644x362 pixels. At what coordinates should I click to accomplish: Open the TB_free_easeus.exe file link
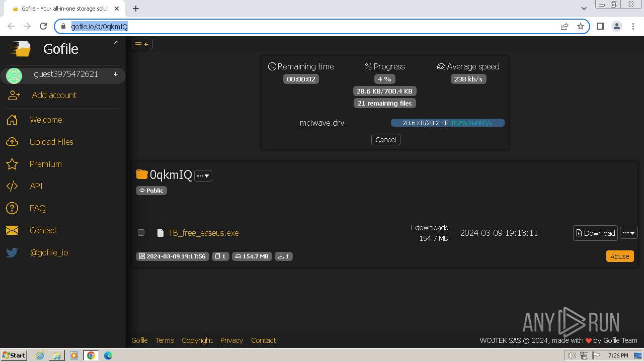(203, 233)
